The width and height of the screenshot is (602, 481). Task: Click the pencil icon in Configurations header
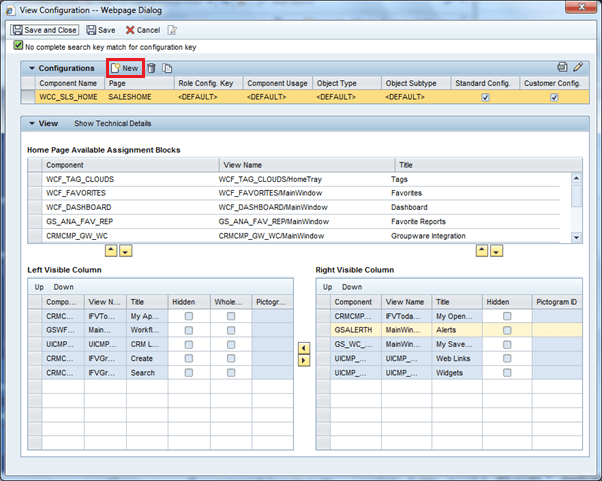coord(578,67)
